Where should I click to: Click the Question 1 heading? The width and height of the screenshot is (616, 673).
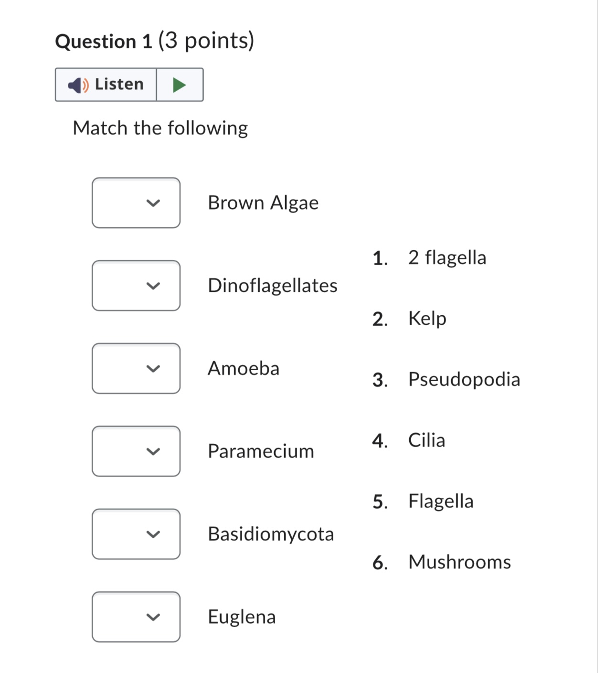click(x=155, y=41)
